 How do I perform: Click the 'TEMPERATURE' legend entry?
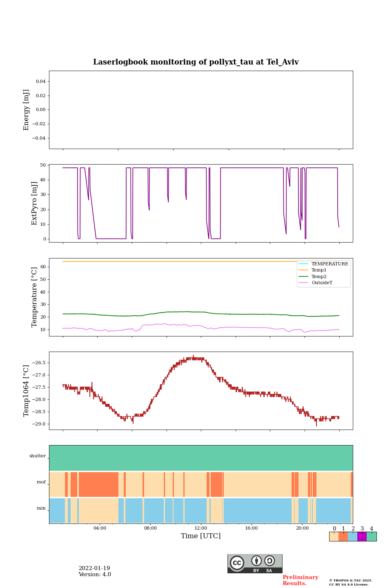[x=323, y=264]
